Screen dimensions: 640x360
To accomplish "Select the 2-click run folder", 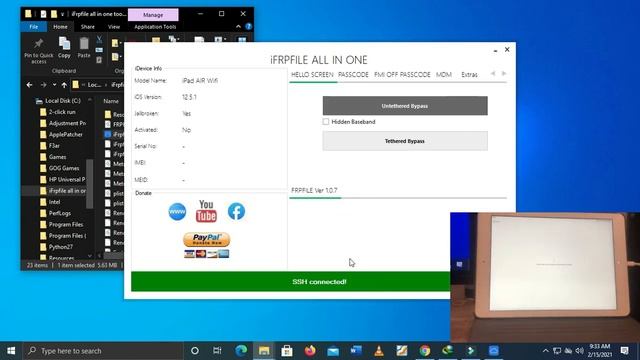I will coord(62,112).
